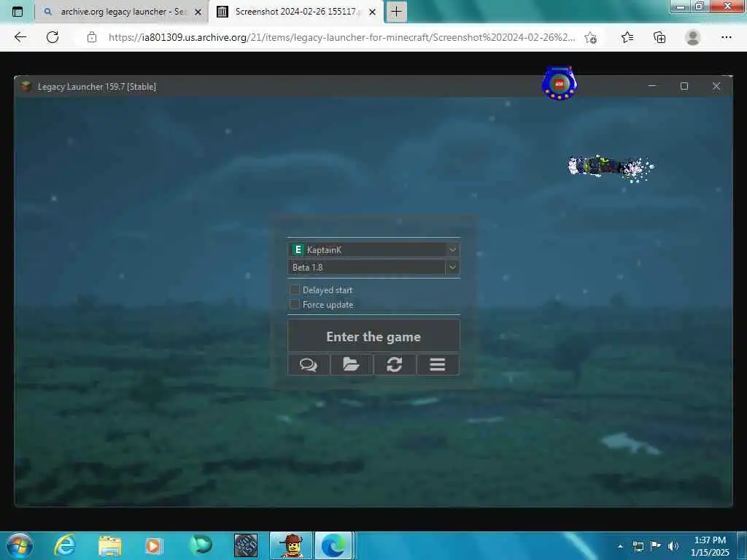Click the archive.org URL address bar
This screenshot has height=560, width=747.
click(x=341, y=37)
